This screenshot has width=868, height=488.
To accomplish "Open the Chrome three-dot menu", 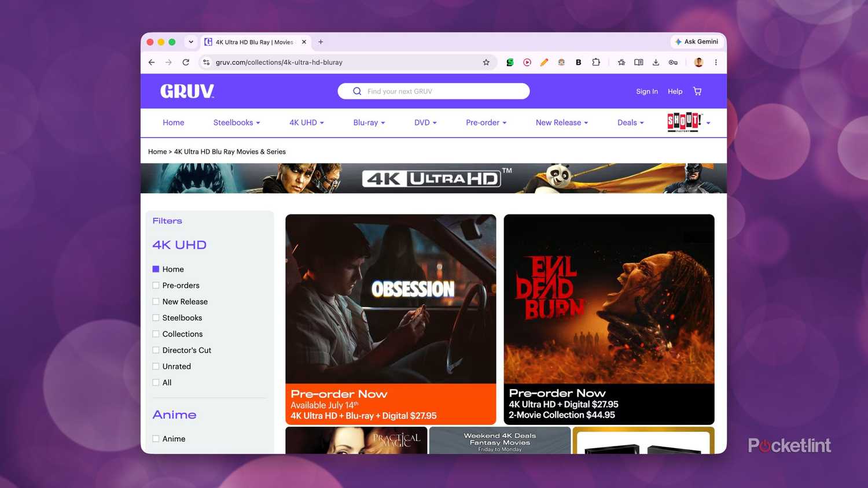I will [x=716, y=62].
